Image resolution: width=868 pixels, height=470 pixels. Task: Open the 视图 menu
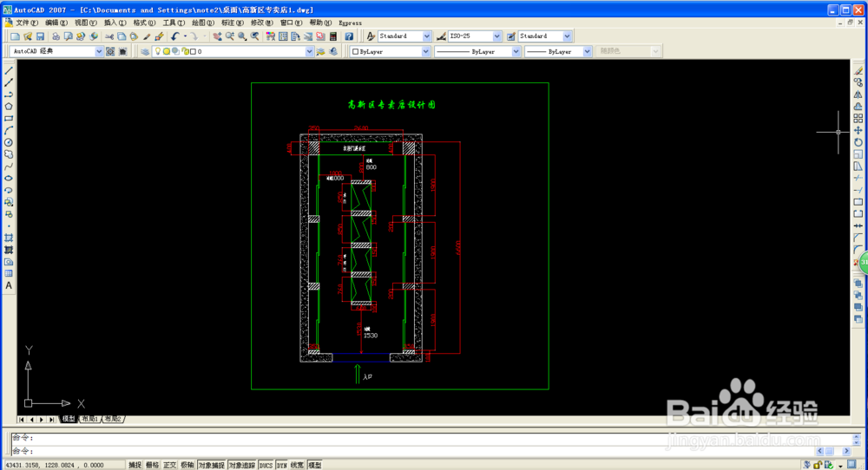coord(85,23)
